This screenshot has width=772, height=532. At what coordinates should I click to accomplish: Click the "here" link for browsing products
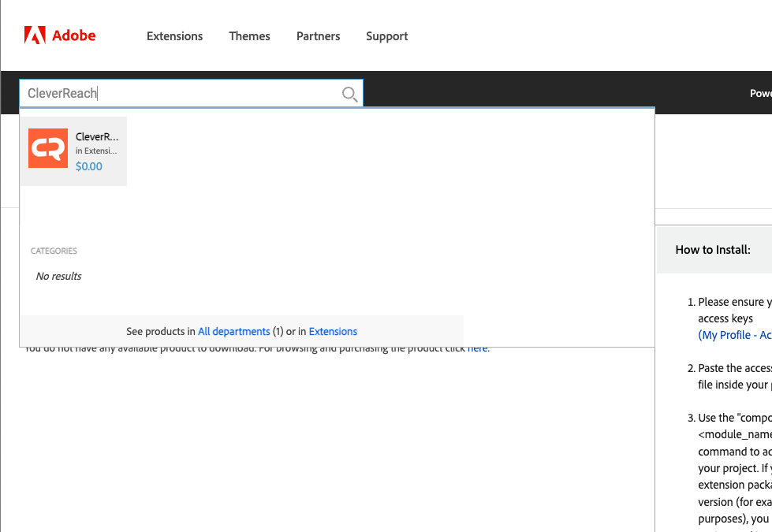(477, 348)
